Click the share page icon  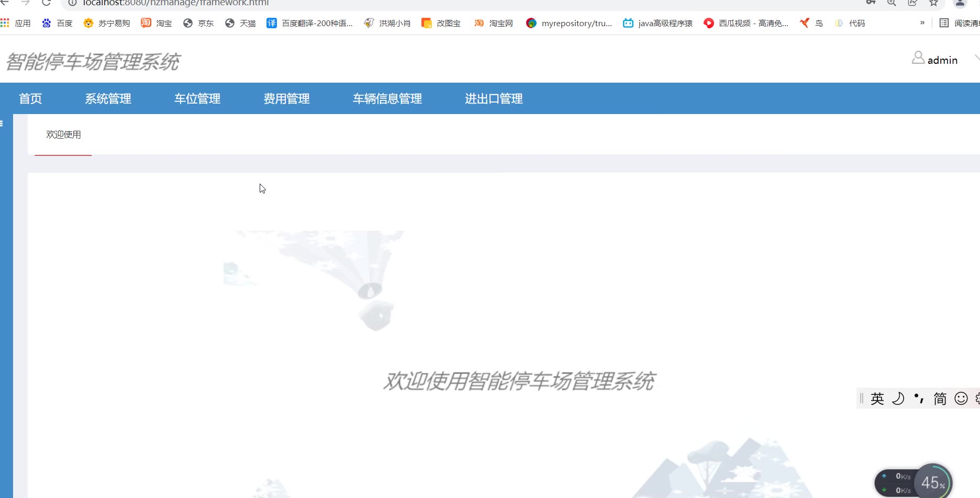912,3
